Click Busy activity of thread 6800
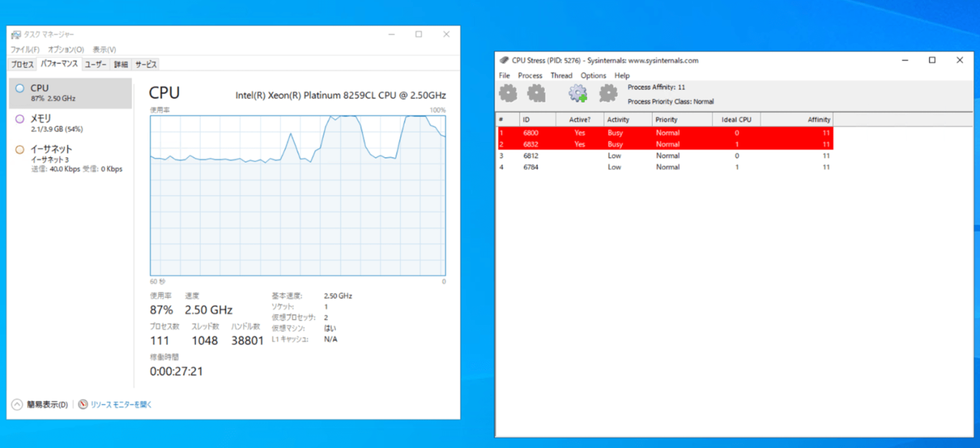The height and width of the screenshot is (448, 980). click(615, 133)
